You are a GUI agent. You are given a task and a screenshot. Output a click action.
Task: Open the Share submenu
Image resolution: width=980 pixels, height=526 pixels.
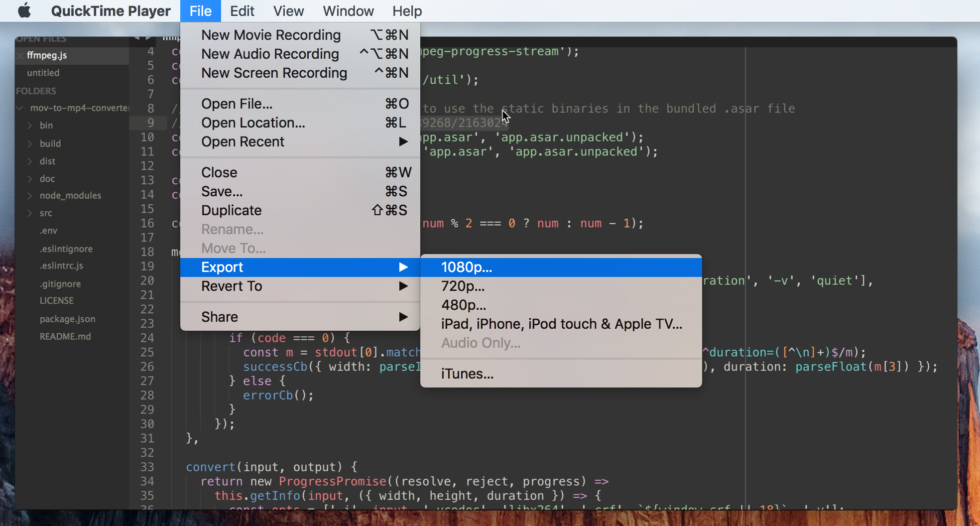point(219,316)
